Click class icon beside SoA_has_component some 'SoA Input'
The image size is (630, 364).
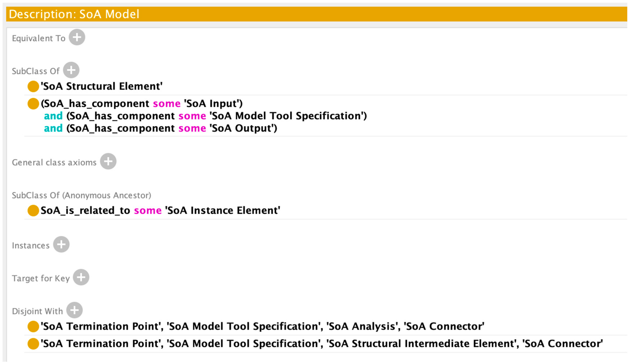pos(33,104)
